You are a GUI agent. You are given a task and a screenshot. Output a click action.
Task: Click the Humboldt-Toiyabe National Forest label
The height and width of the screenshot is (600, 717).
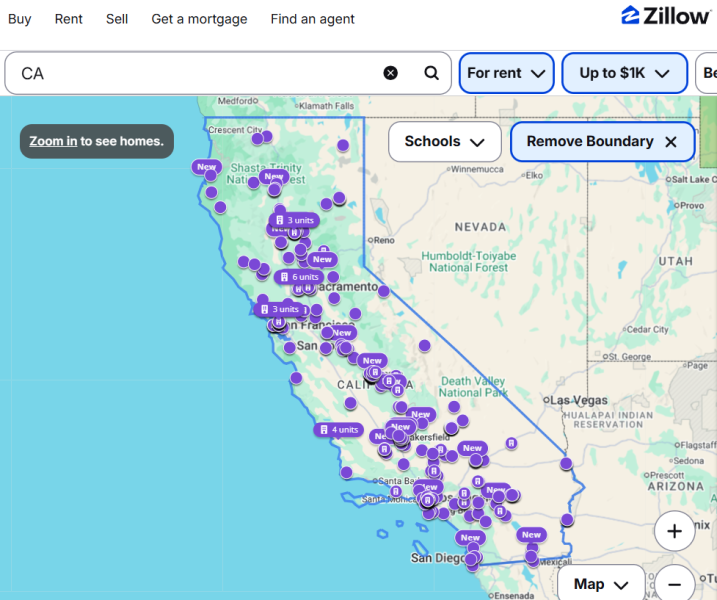[x=469, y=262]
